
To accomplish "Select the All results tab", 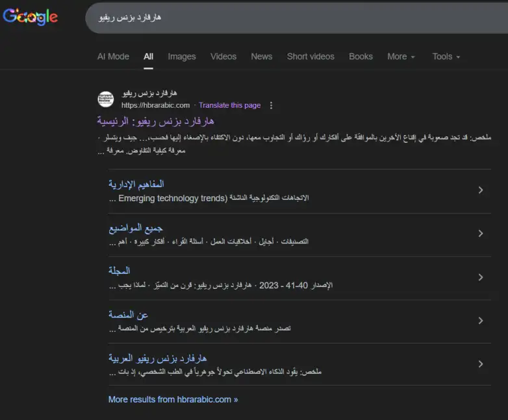I will [x=148, y=56].
